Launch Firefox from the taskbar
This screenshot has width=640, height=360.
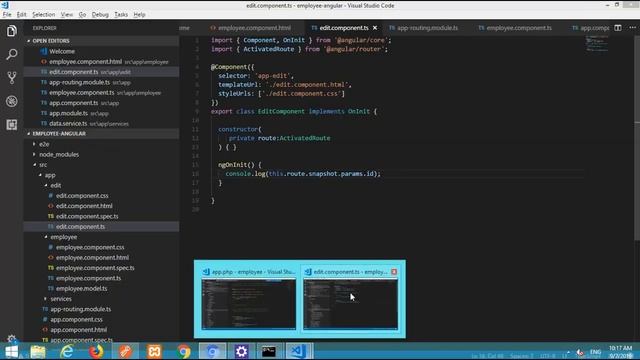tap(96, 351)
